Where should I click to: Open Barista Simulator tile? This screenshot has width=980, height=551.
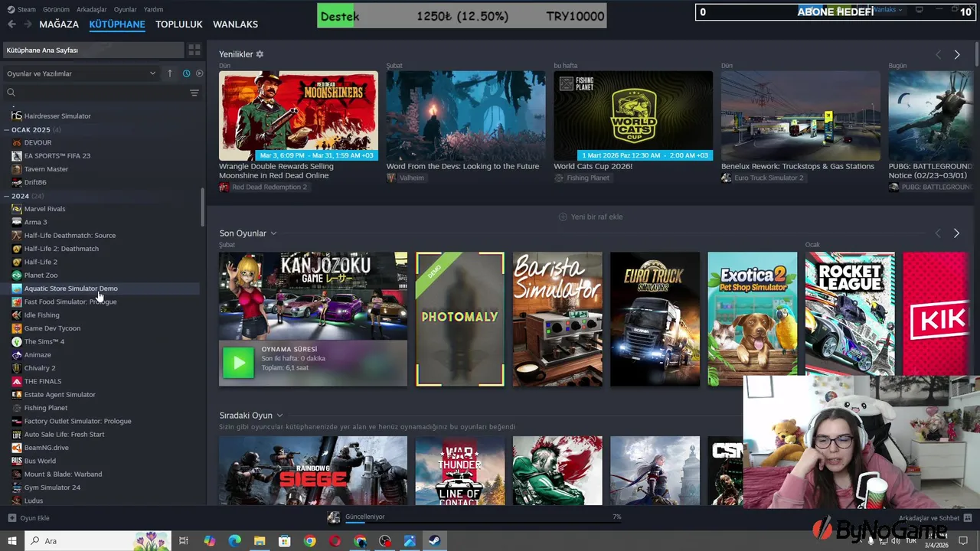point(557,319)
